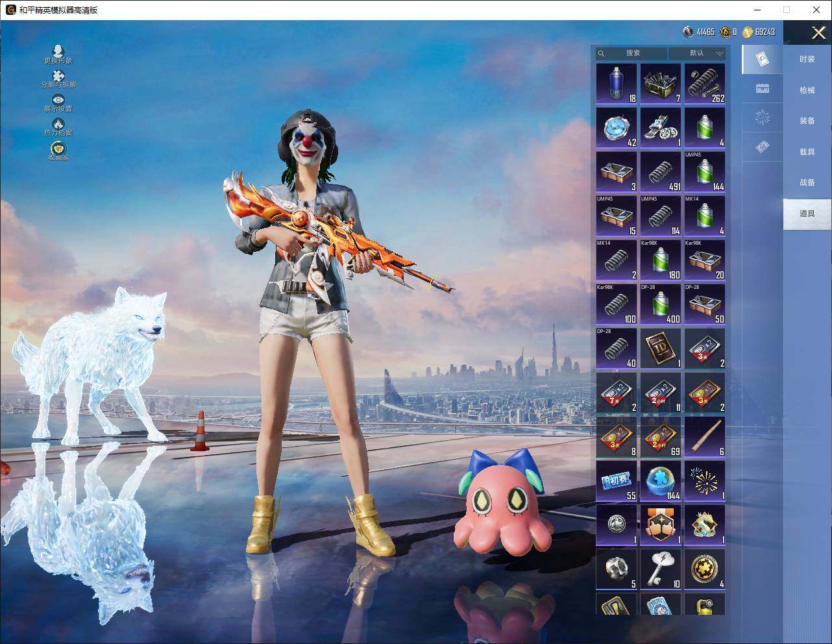Select the silver key item with count 10
Screen dimensions: 832x644
click(661, 569)
